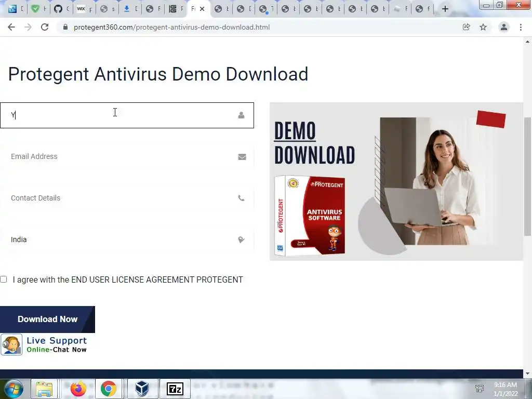Go back to the previous page
This screenshot has width=532, height=399.
click(x=11, y=27)
